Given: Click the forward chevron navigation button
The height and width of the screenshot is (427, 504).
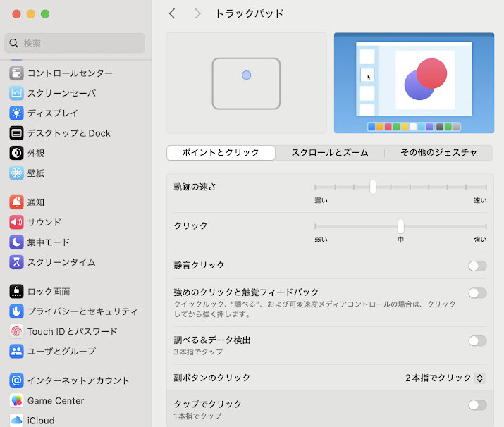Looking at the screenshot, I should (197, 13).
